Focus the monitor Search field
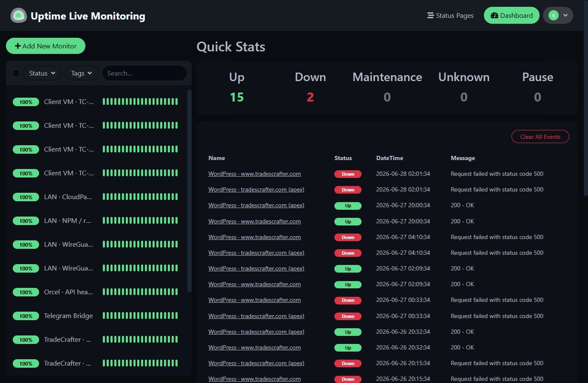Image resolution: width=588 pixels, height=383 pixels. click(144, 73)
